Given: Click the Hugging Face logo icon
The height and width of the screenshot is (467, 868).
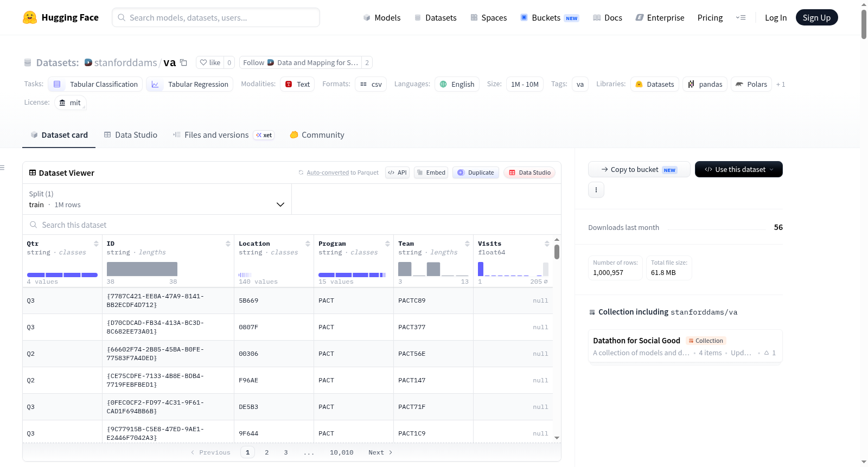Looking at the screenshot, I should [30, 17].
